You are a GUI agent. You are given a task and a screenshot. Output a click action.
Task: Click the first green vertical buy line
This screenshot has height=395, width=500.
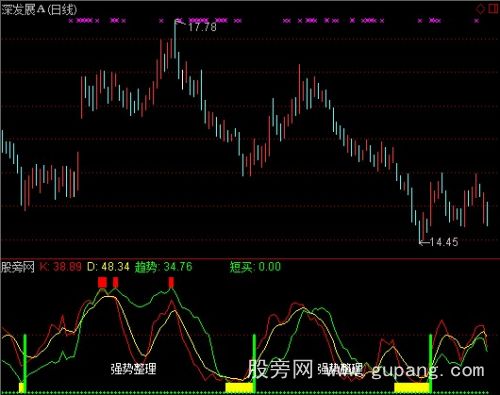(25, 363)
